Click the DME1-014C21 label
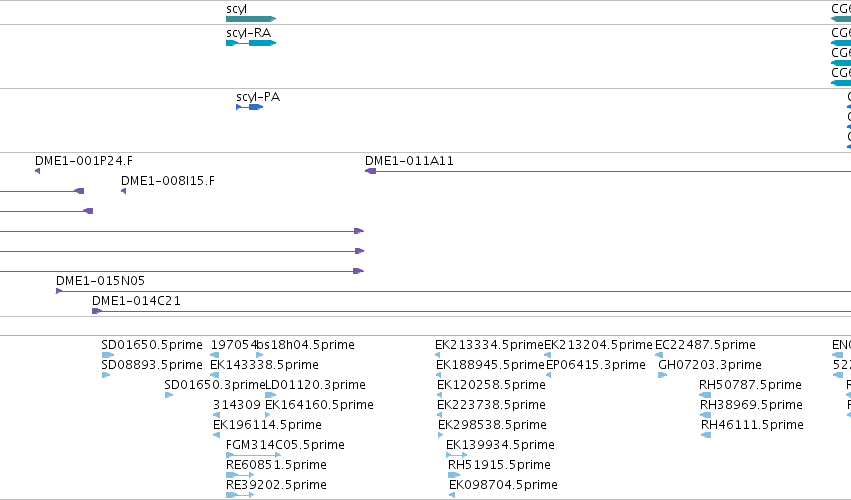 point(136,301)
